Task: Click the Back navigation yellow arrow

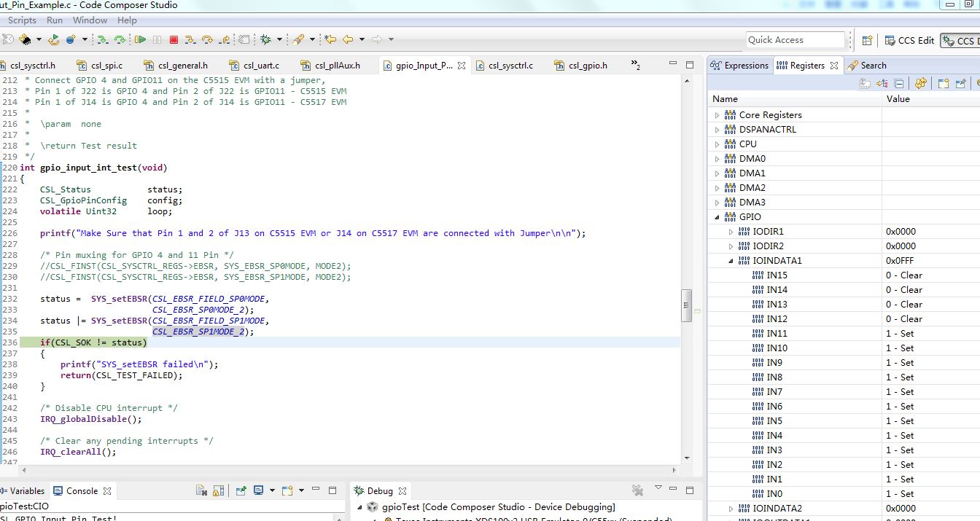Action: [x=348, y=39]
